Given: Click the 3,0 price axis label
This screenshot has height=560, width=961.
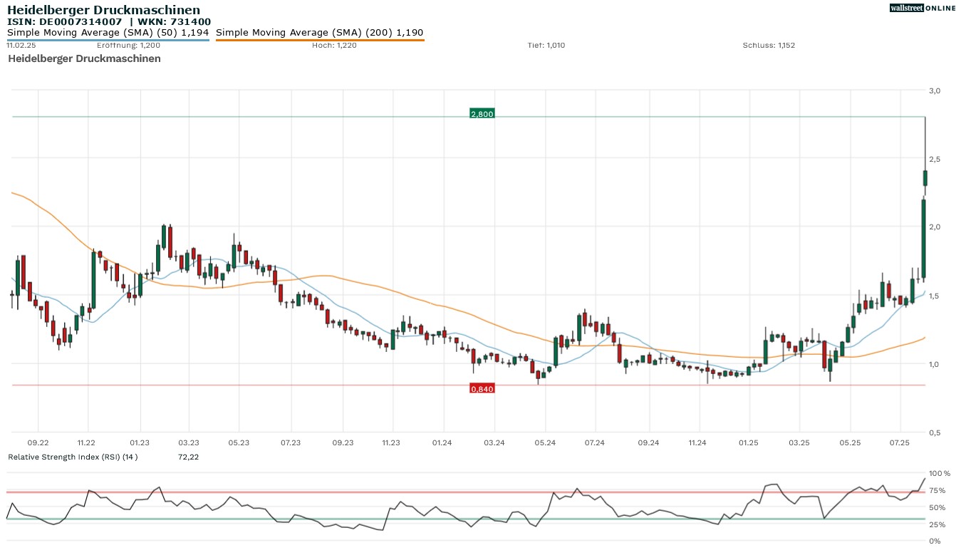Looking at the screenshot, I should coord(935,90).
